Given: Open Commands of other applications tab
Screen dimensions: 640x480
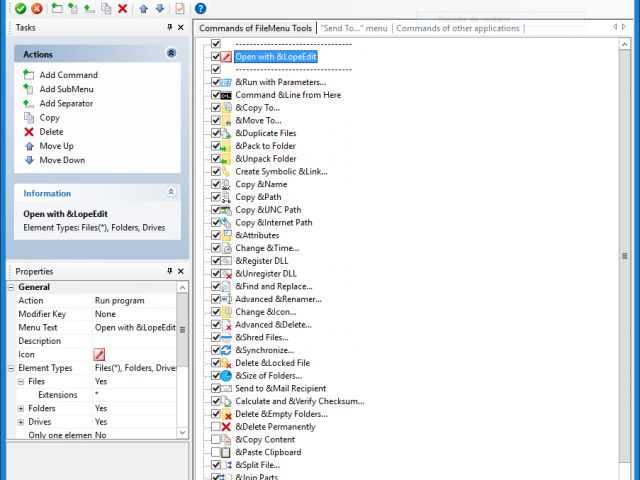Looking at the screenshot, I should [457, 28].
